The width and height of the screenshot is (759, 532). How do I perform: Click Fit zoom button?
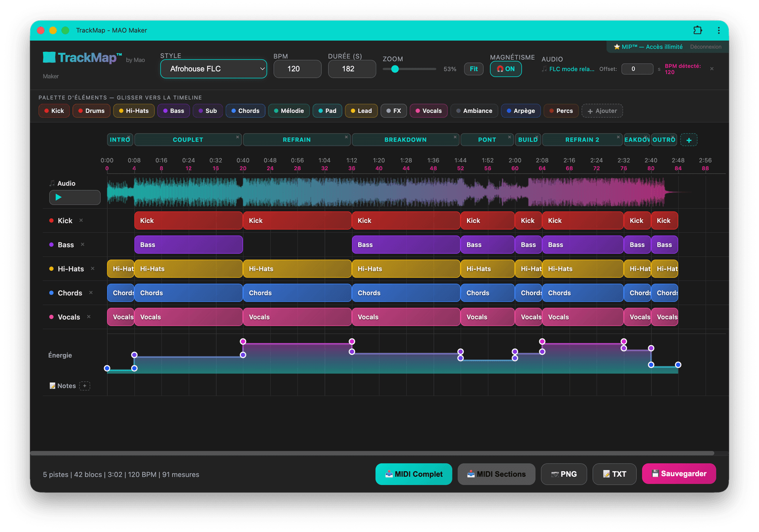pyautogui.click(x=474, y=69)
